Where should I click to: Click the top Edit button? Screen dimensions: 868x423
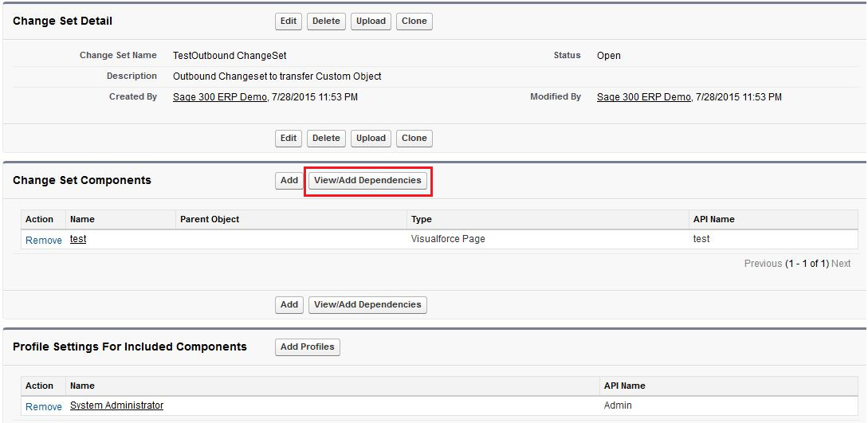coord(289,22)
